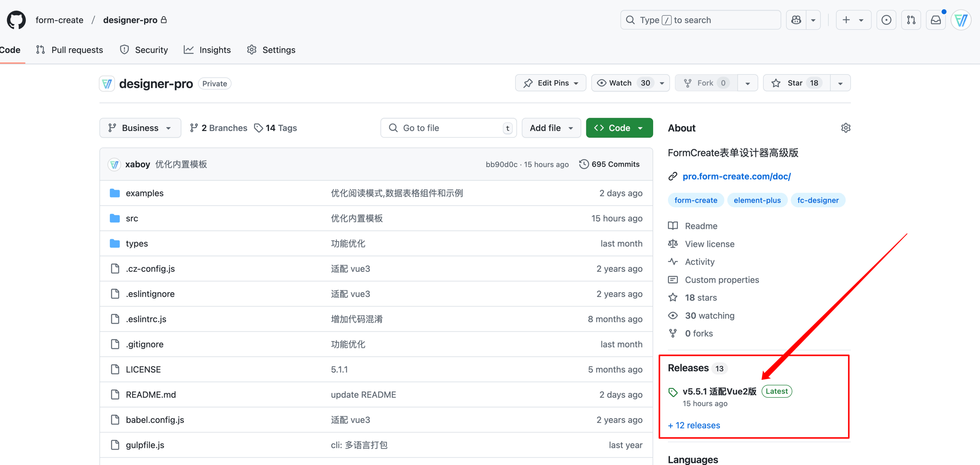Image resolution: width=980 pixels, height=465 pixels.
Task: Open the .cz-config.js file
Action: coord(150,269)
